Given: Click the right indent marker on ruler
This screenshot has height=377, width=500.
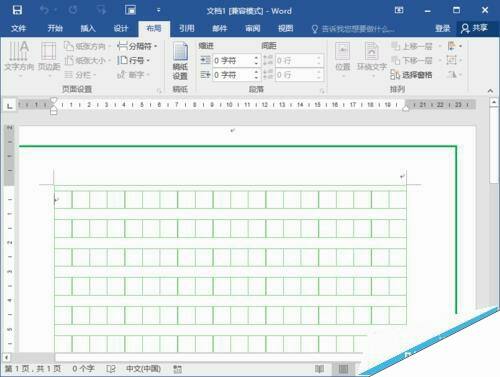Looking at the screenshot, I should (406, 108).
